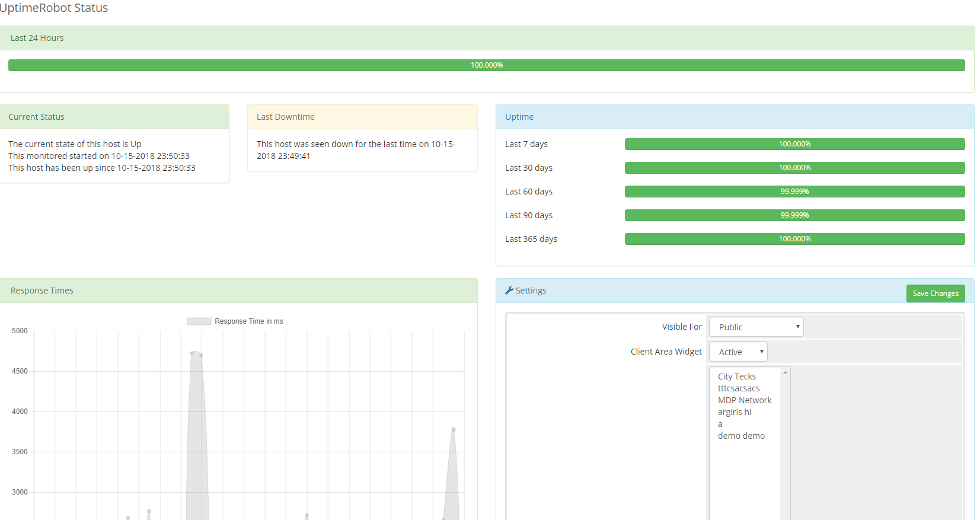Click 'This host has been up since' line

click(102, 168)
